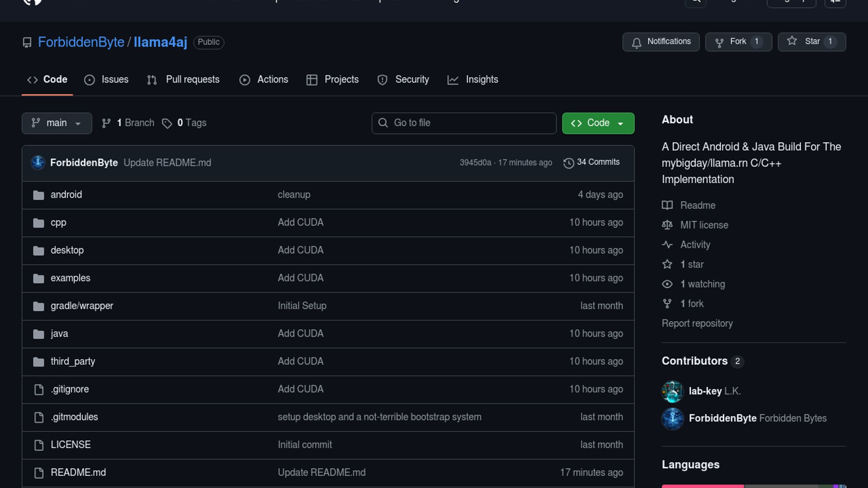Open the Issues tab
The image size is (868, 488).
coord(106,80)
